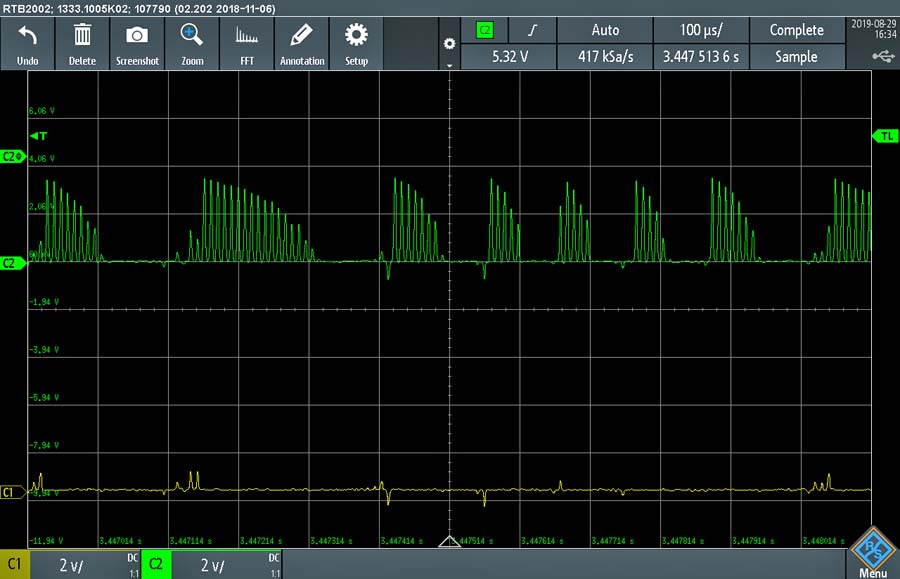Click the Delete trash can icon
This screenshot has height=579, width=900.
82,35
